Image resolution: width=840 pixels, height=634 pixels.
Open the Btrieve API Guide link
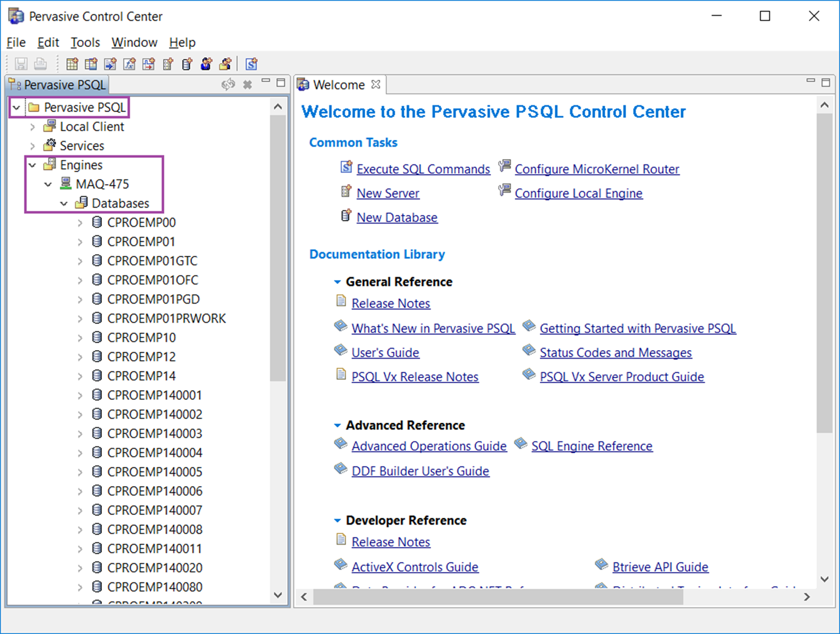tap(660, 567)
